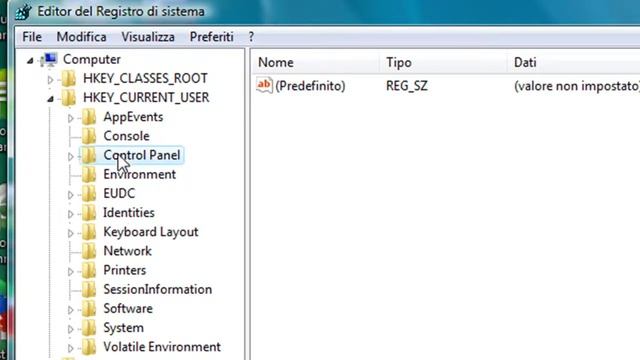The height and width of the screenshot is (360, 640).
Task: Open the Preferiti menu
Action: [211, 37]
